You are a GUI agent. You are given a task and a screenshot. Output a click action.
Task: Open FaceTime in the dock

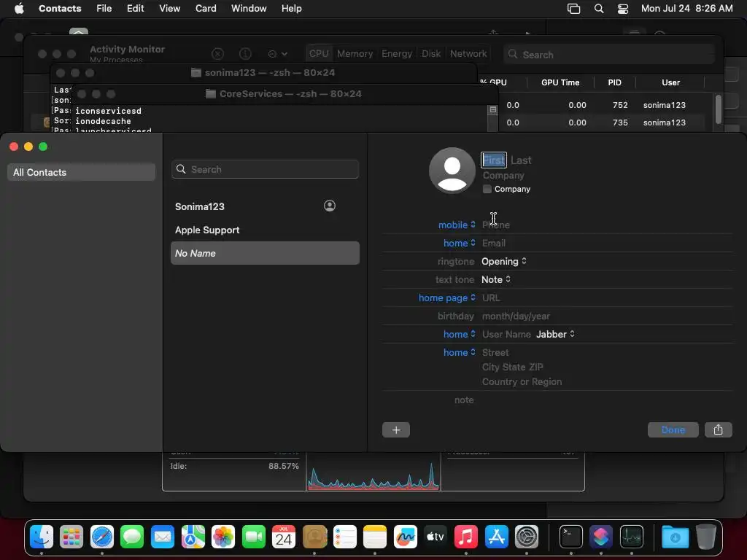[x=253, y=537]
